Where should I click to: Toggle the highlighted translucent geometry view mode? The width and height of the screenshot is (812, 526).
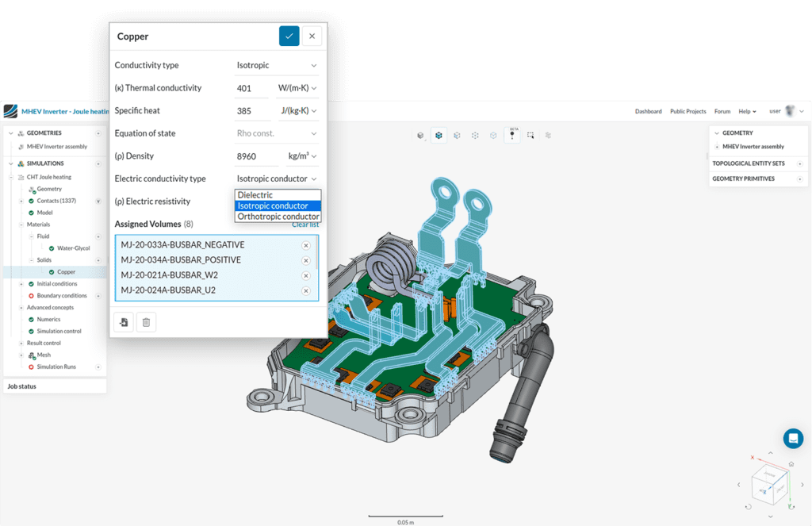pos(439,135)
